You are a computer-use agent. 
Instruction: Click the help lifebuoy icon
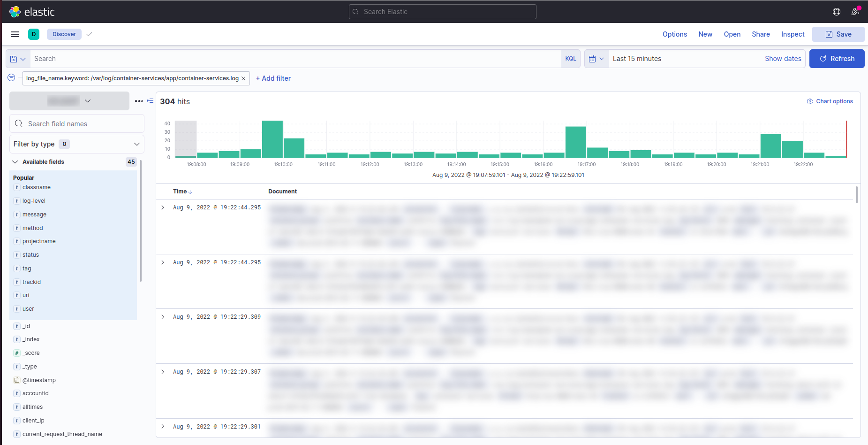click(836, 12)
